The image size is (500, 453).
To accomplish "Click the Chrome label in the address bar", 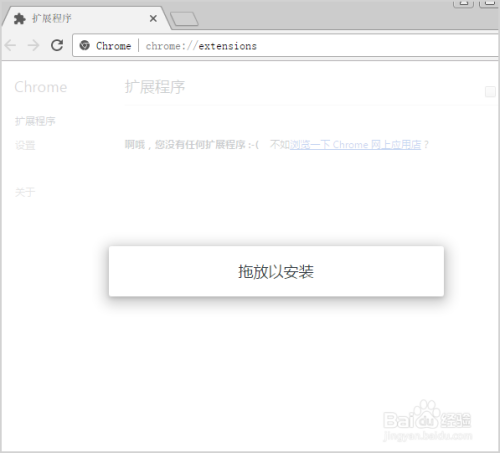I will pos(113,46).
